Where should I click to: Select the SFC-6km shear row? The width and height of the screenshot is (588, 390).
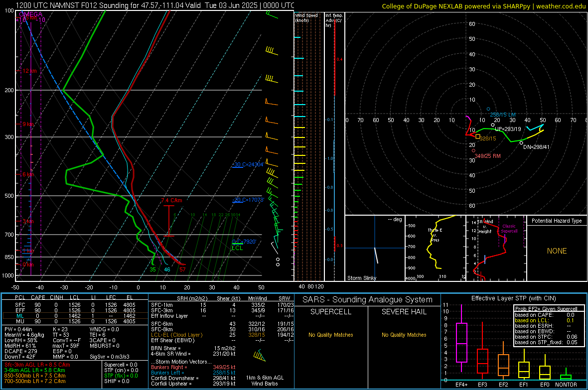[x=222, y=324]
